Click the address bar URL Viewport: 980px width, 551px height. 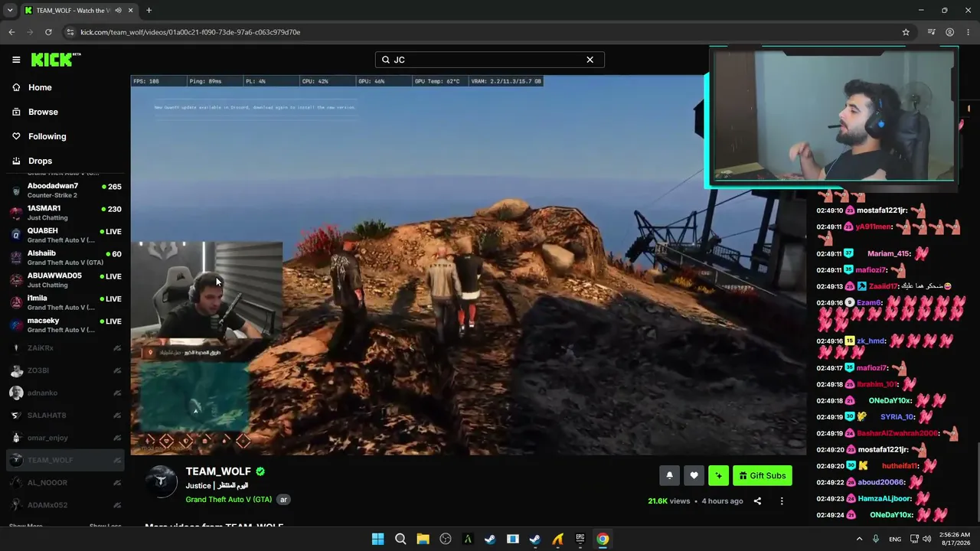(x=190, y=32)
